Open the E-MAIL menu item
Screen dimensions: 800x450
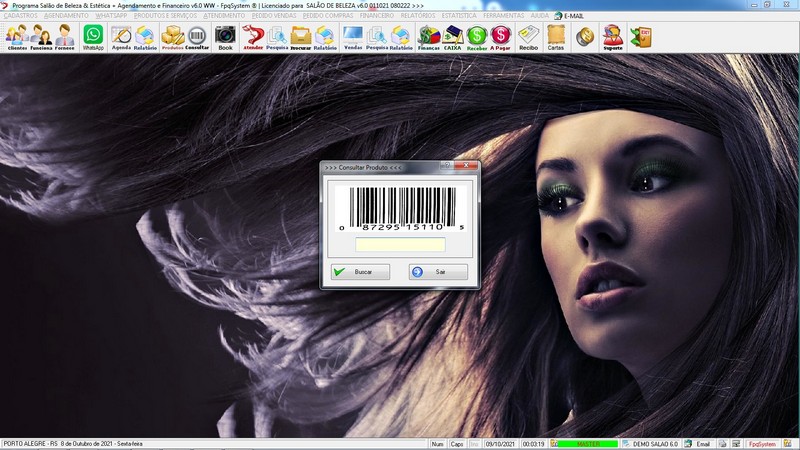pos(574,16)
